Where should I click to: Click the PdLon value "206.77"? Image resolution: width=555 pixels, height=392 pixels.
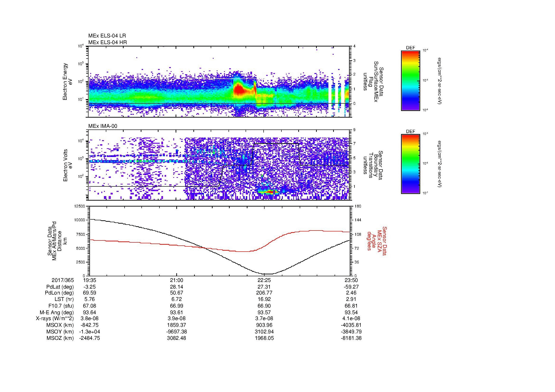point(264,293)
